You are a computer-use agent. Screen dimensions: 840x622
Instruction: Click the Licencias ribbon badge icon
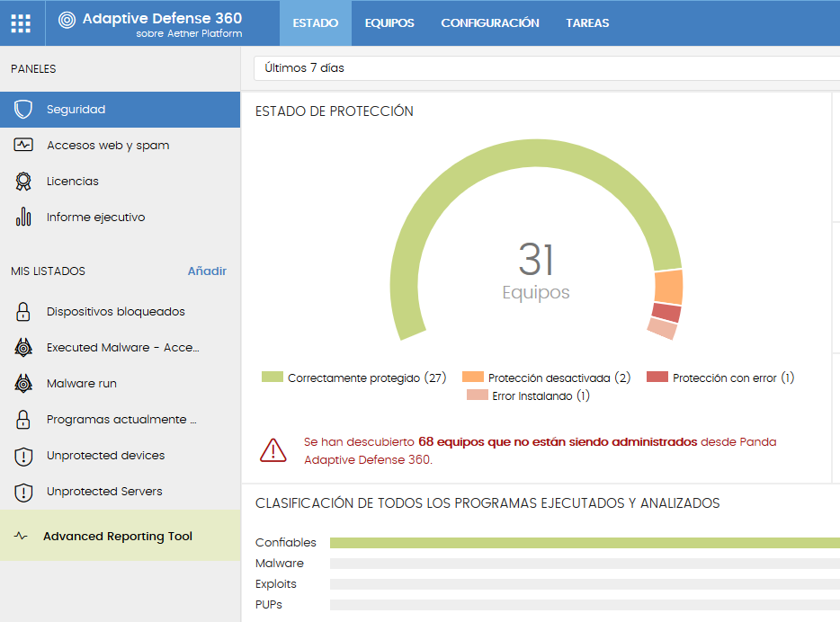tap(23, 181)
